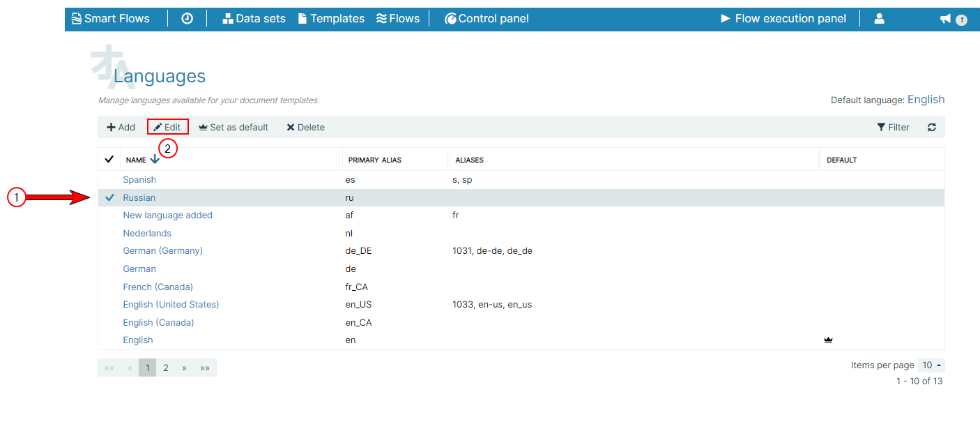This screenshot has width=980, height=431.
Task: Go to the next page arrow
Action: point(184,368)
